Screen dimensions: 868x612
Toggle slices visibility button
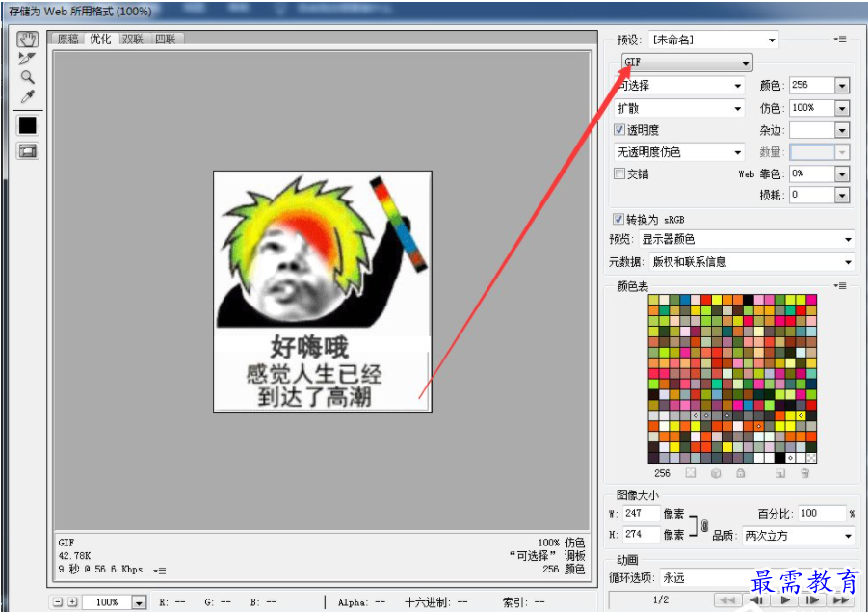(28, 151)
